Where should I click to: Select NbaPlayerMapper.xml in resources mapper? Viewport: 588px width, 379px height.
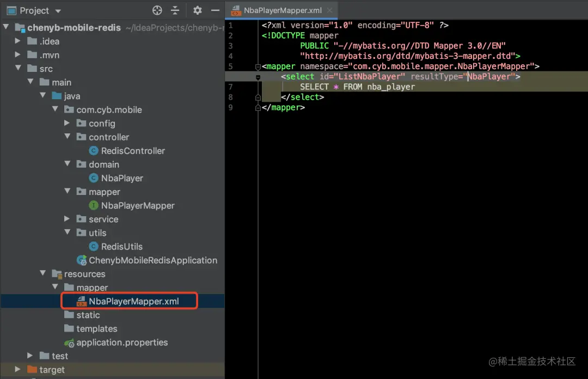point(133,301)
